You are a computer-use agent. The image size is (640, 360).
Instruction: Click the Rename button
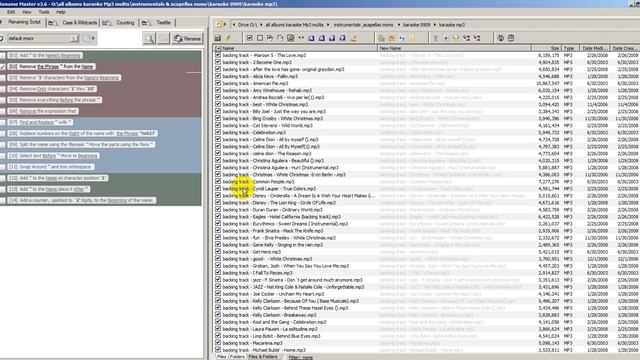coord(187,38)
